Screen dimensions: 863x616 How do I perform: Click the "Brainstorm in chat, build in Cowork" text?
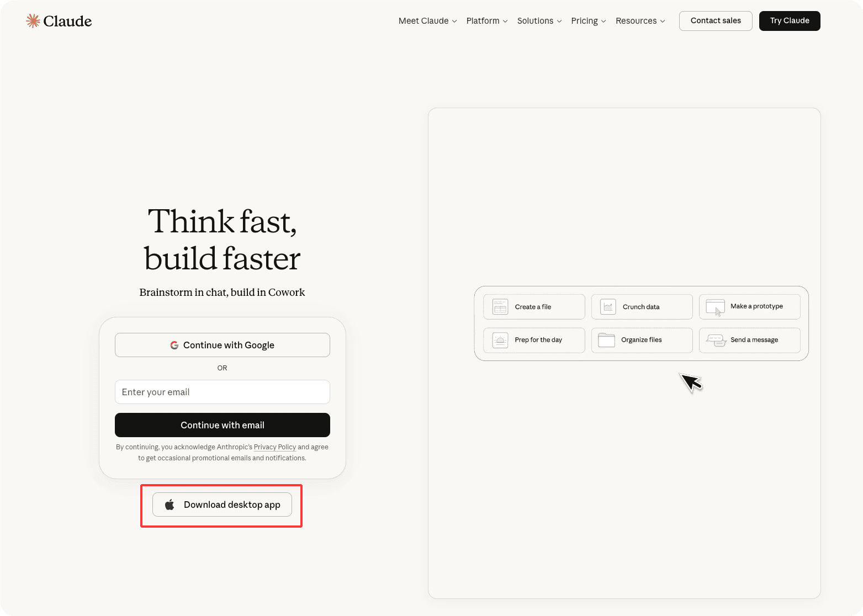coord(222,293)
